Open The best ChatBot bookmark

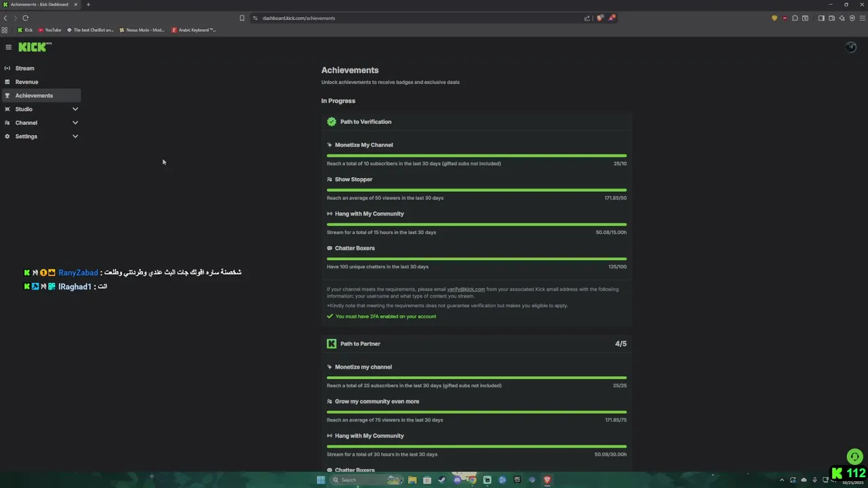point(90,30)
